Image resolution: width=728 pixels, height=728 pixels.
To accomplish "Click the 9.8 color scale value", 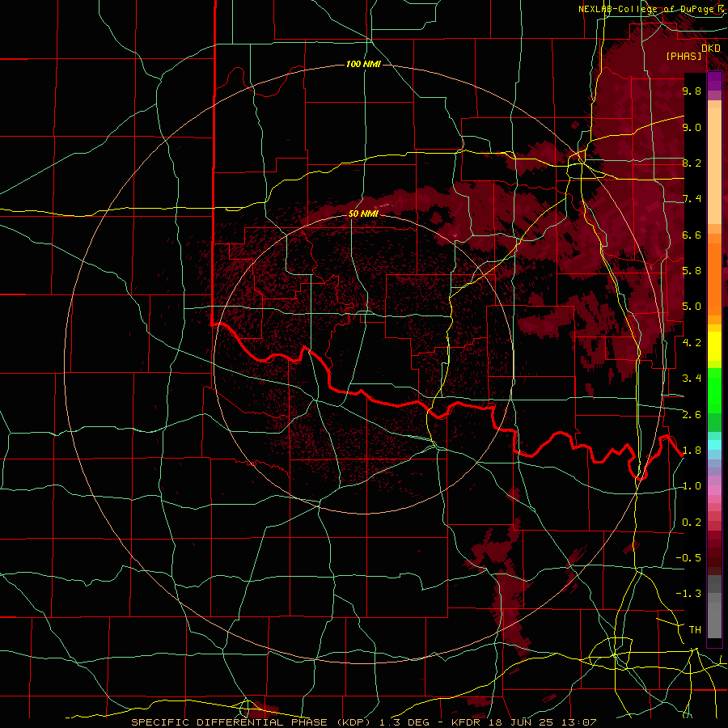I will [x=692, y=91].
